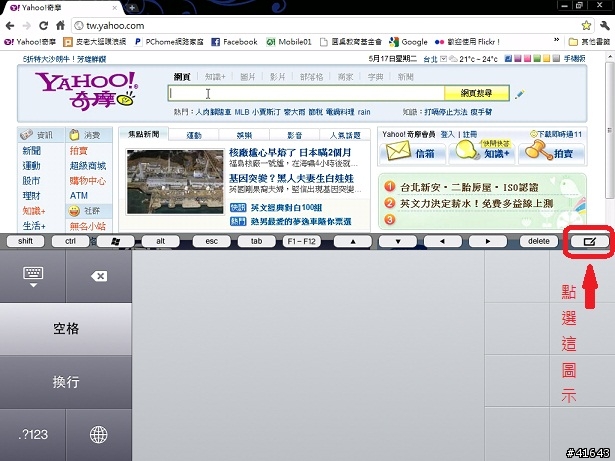The width and height of the screenshot is (615, 461).
Task: Open the weather city dropdown
Action: click(x=444, y=59)
